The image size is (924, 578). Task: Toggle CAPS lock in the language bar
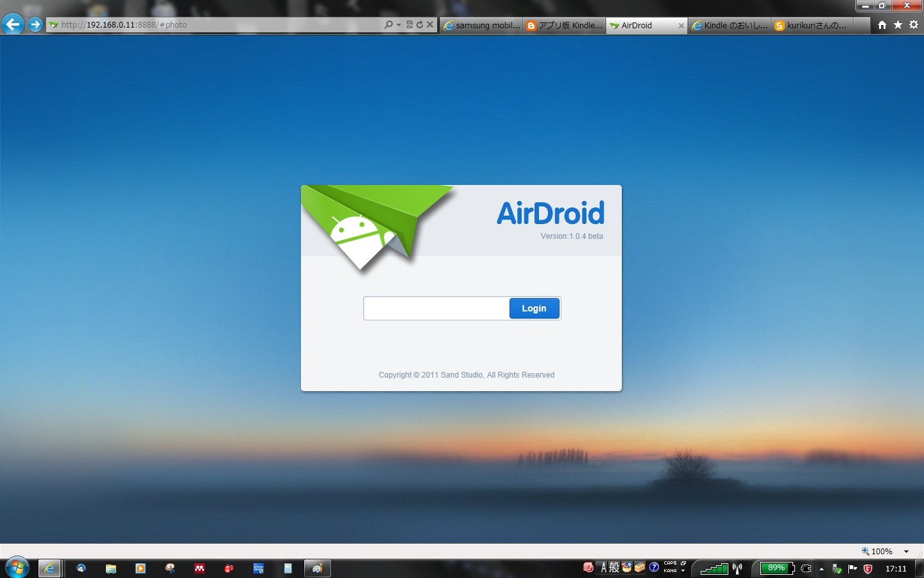671,563
